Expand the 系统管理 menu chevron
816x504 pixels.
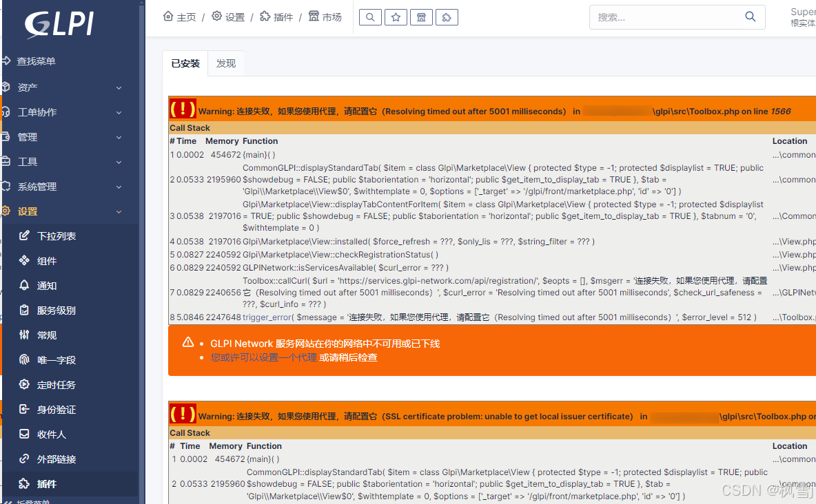119,187
